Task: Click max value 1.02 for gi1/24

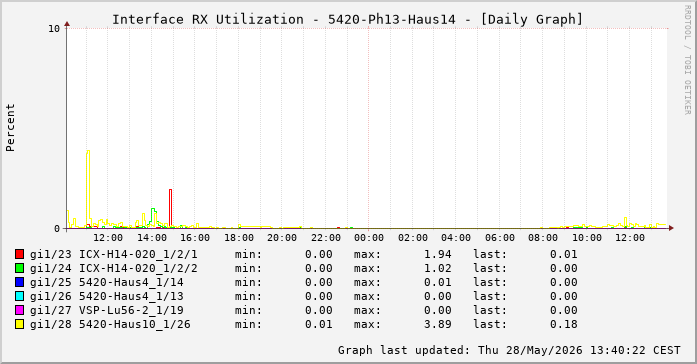Action: pos(437,268)
